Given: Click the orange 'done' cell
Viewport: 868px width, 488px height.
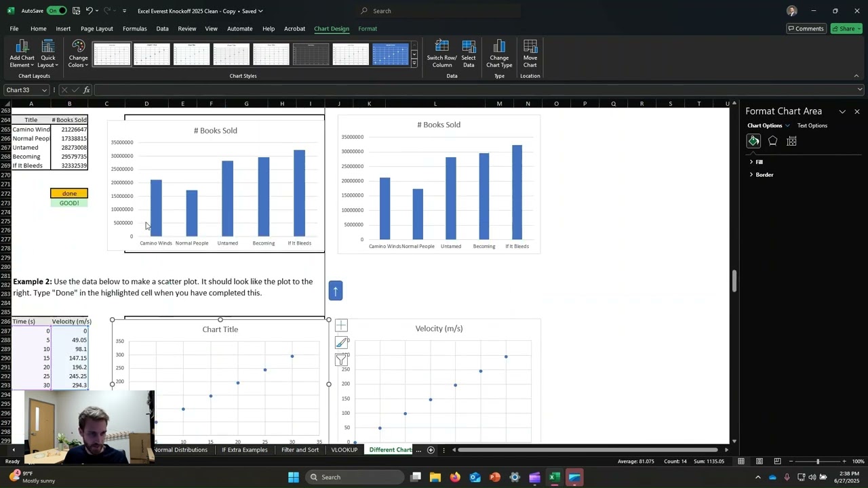Looking at the screenshot, I should (x=69, y=193).
